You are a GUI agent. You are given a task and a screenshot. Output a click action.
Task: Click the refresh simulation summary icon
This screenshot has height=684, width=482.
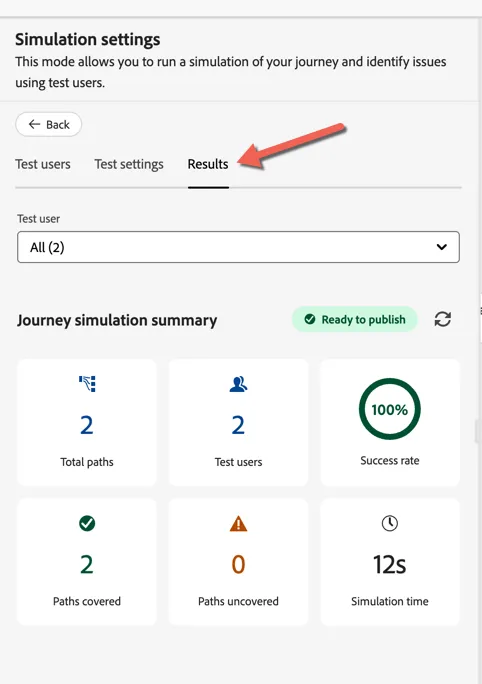click(x=442, y=319)
